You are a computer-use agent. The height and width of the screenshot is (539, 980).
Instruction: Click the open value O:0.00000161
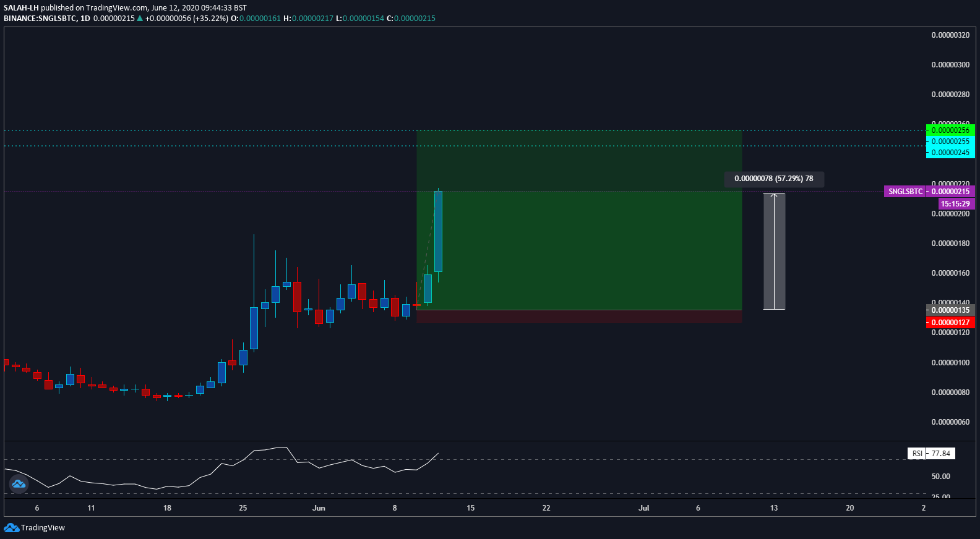(256, 19)
